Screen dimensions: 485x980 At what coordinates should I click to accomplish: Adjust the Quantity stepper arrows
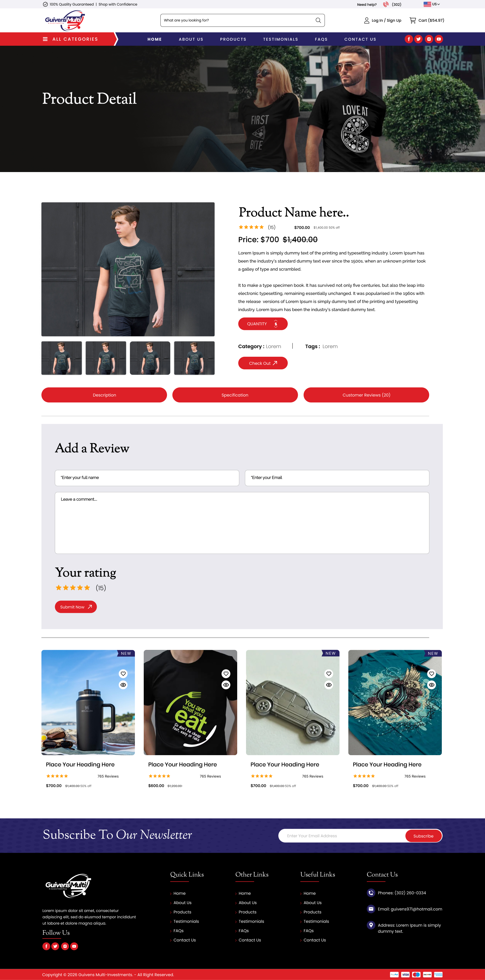click(x=276, y=324)
